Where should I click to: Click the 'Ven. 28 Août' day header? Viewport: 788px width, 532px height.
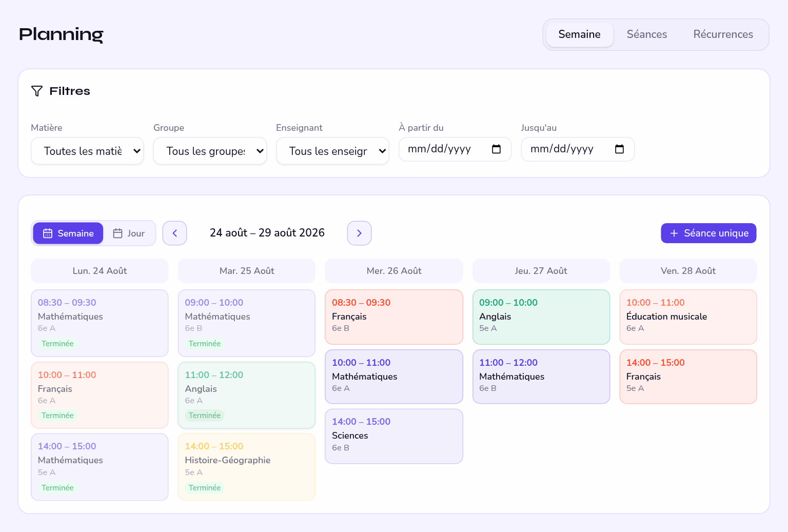coord(688,271)
